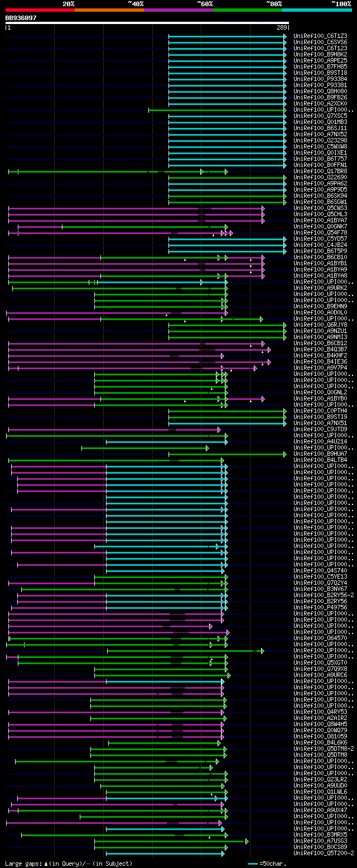Select the UniRef100_B7FH85 entry

[320, 66]
